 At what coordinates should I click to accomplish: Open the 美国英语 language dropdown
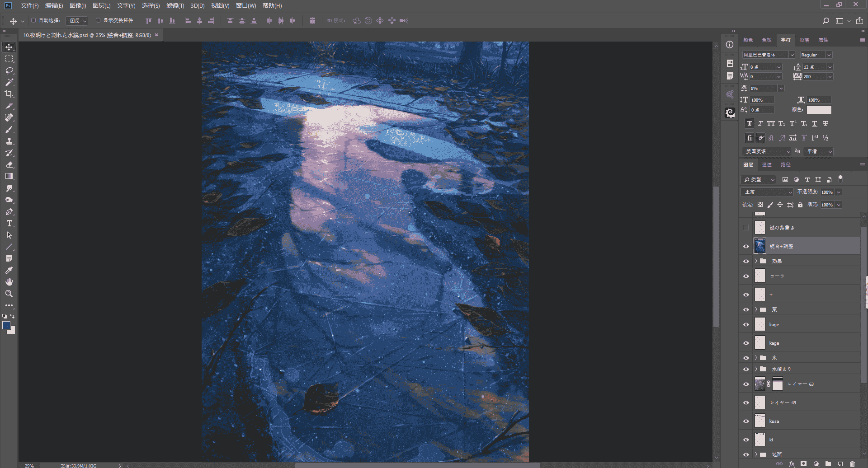767,151
